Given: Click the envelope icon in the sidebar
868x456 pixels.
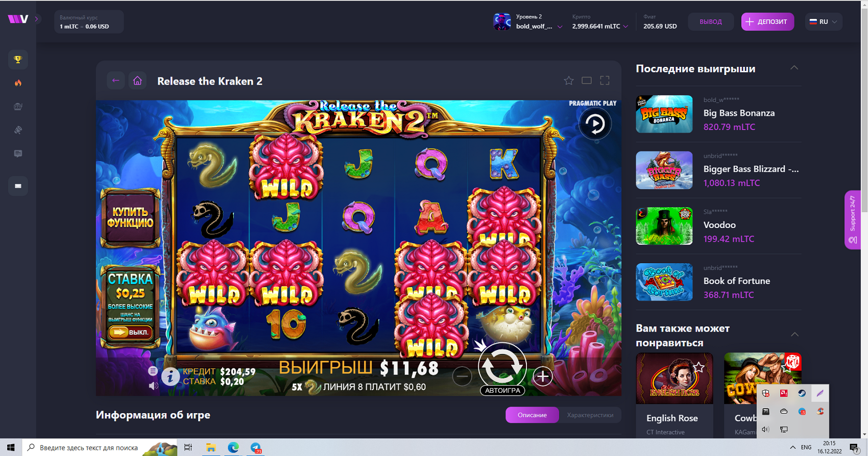Looking at the screenshot, I should click(x=18, y=186).
